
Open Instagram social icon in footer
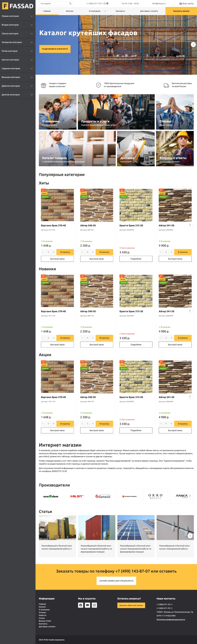point(94,605)
